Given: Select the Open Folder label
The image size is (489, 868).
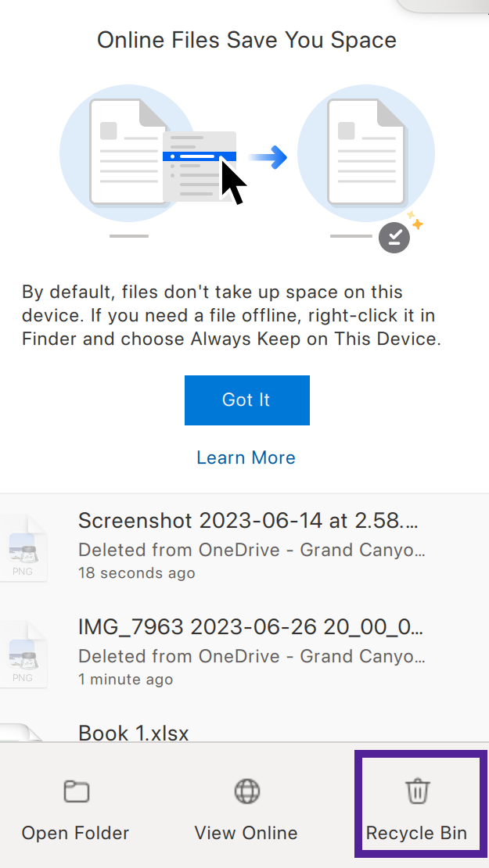Looking at the screenshot, I should tap(75, 833).
